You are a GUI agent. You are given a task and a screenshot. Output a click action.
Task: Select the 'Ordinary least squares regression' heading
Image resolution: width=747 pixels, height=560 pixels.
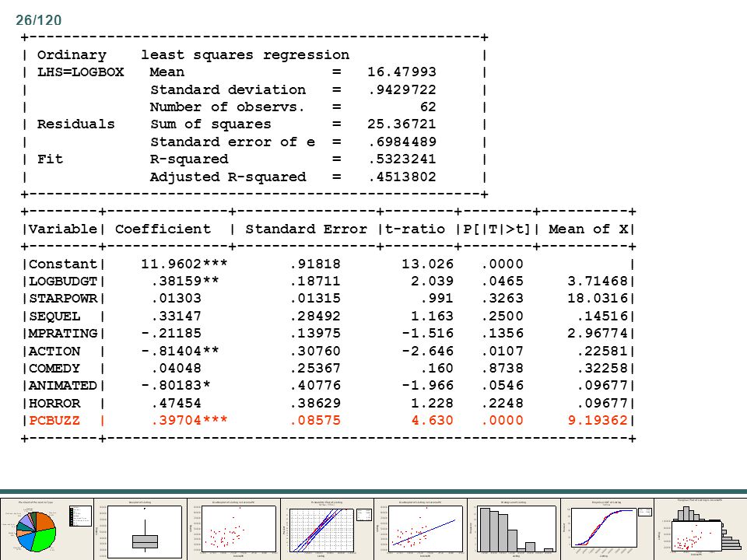tap(194, 55)
